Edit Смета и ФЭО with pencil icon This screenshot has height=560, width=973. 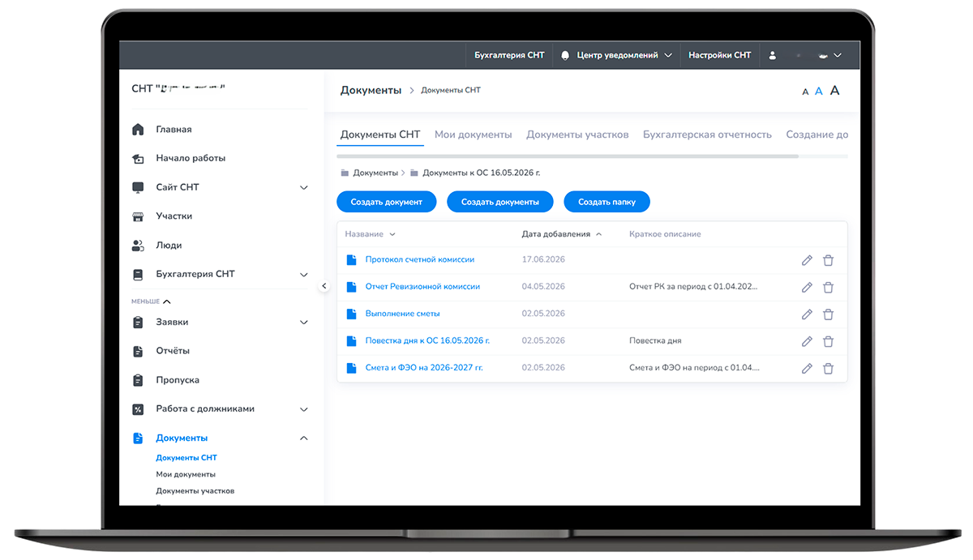point(807,368)
